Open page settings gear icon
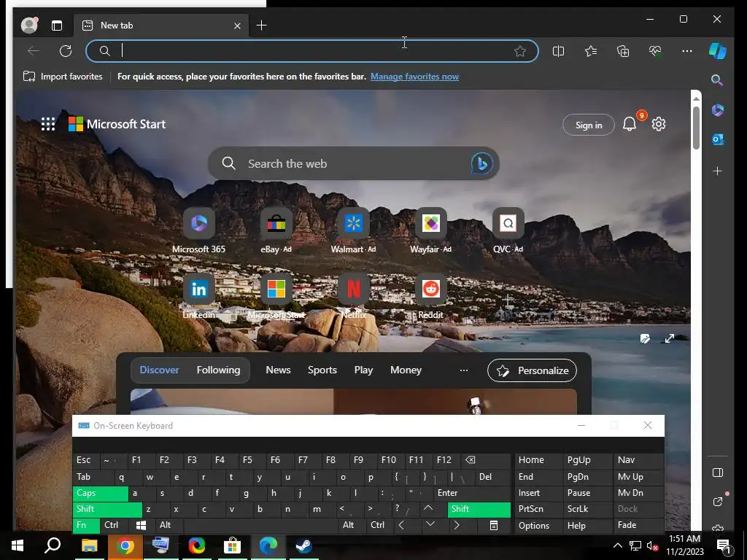 [x=659, y=124]
